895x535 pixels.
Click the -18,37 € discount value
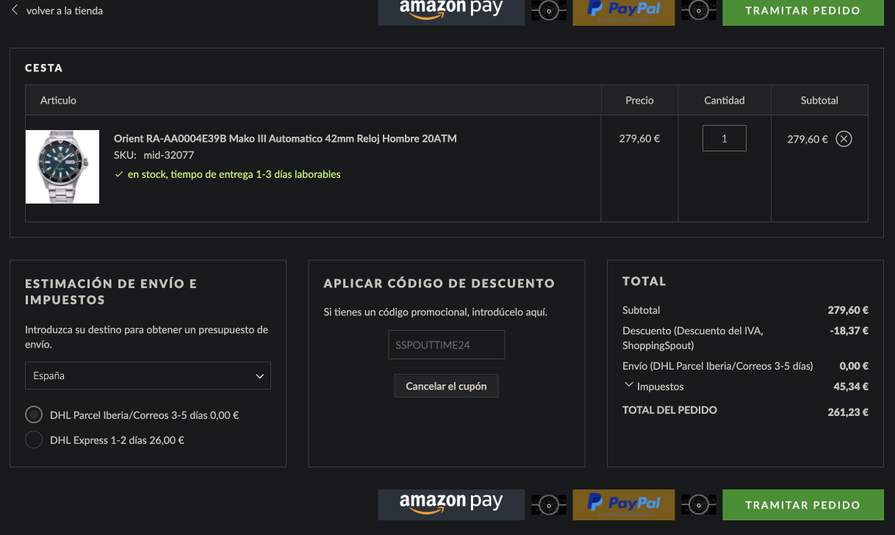[849, 330]
